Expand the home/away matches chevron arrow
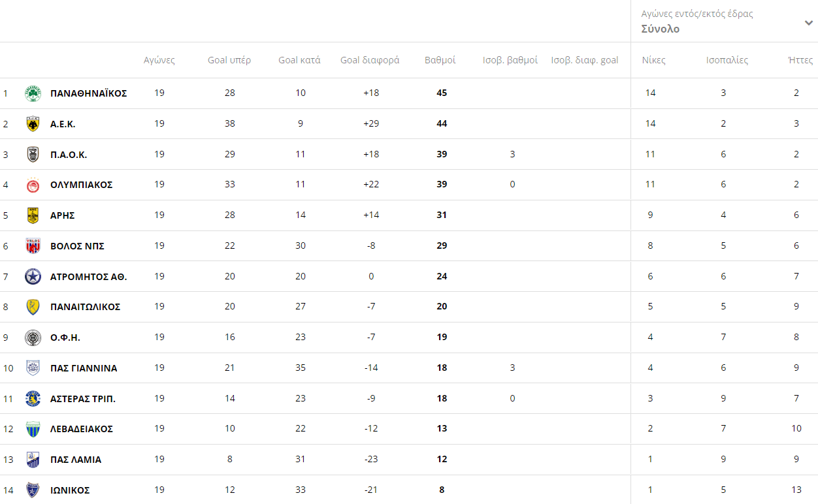This screenshot has width=818, height=504. point(809,24)
